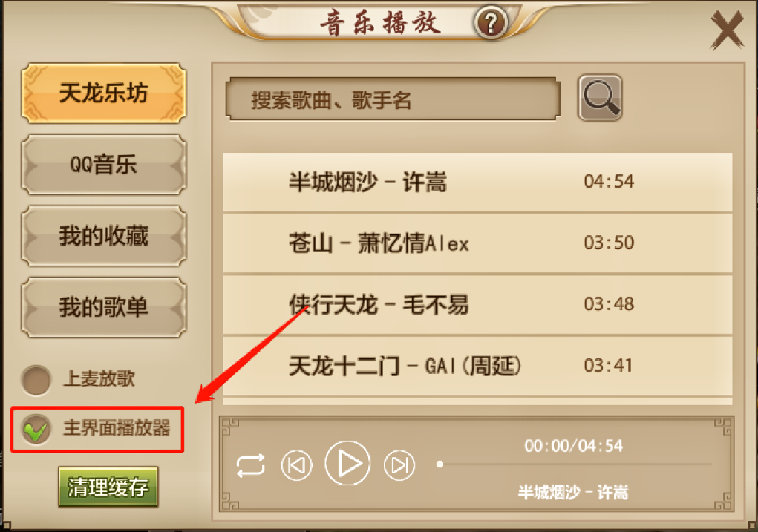Select the song 天龙十二门 - GAI (周延)
The image size is (758, 532).
point(477,366)
